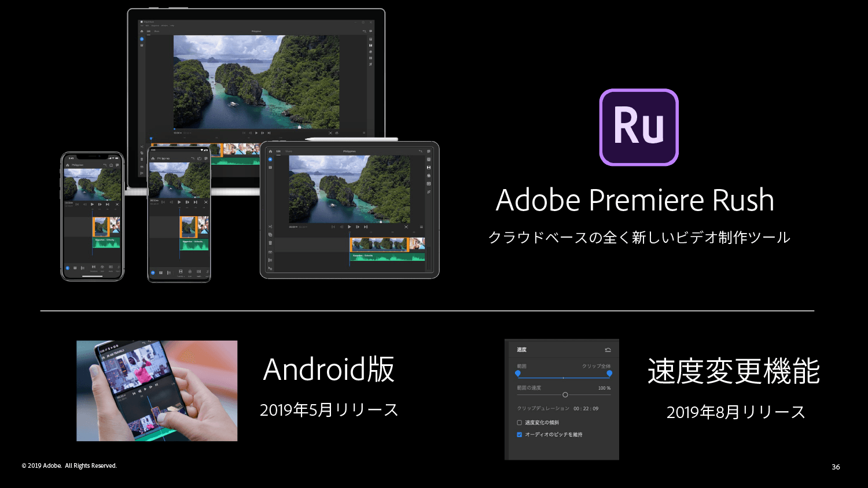Duplicate the clip with the copy icon
The image size is (868, 488).
pyautogui.click(x=270, y=235)
